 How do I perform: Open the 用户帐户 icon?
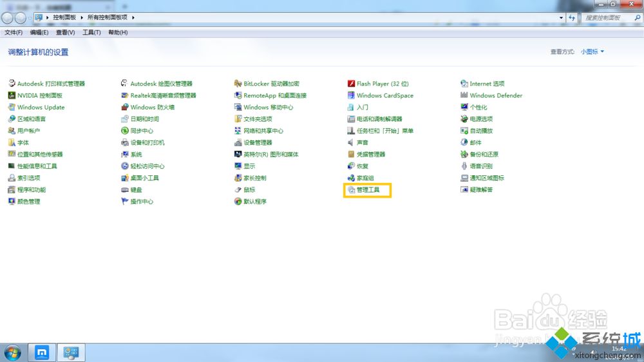12,131
